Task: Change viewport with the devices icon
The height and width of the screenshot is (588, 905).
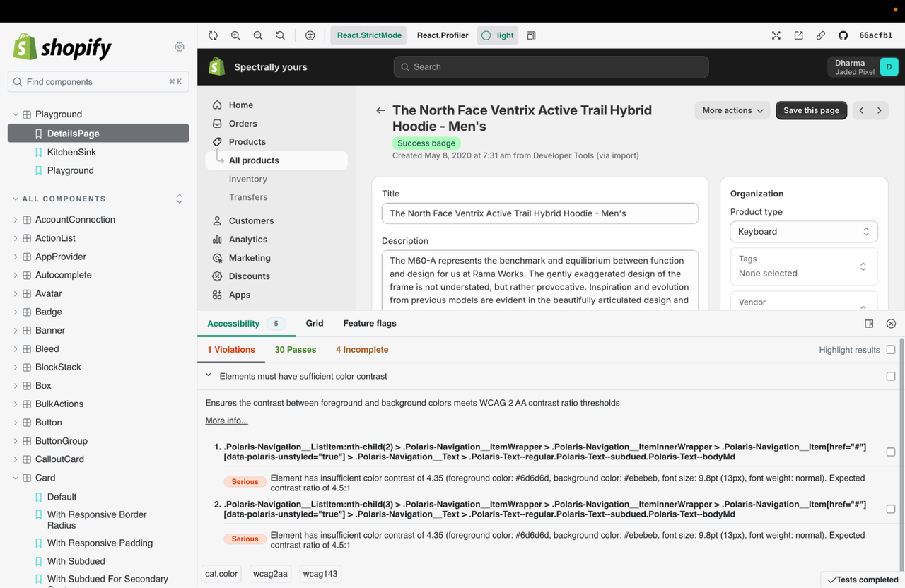Action: point(531,35)
